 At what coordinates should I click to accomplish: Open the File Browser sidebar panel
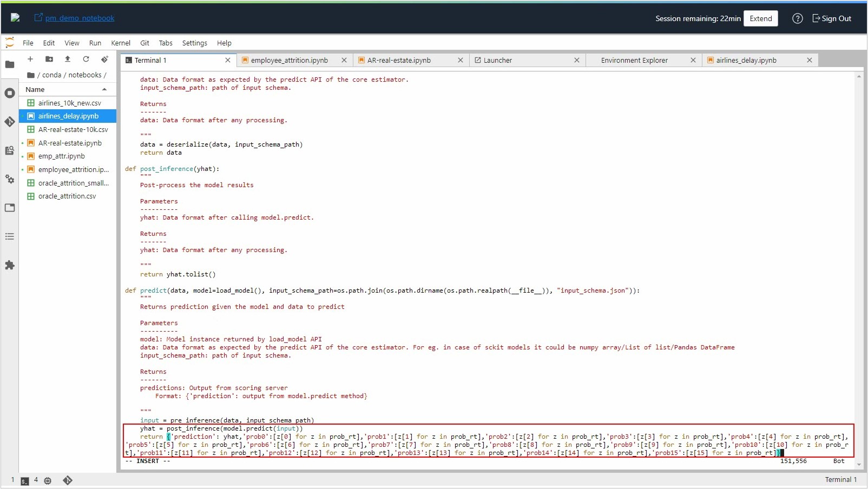(x=10, y=64)
